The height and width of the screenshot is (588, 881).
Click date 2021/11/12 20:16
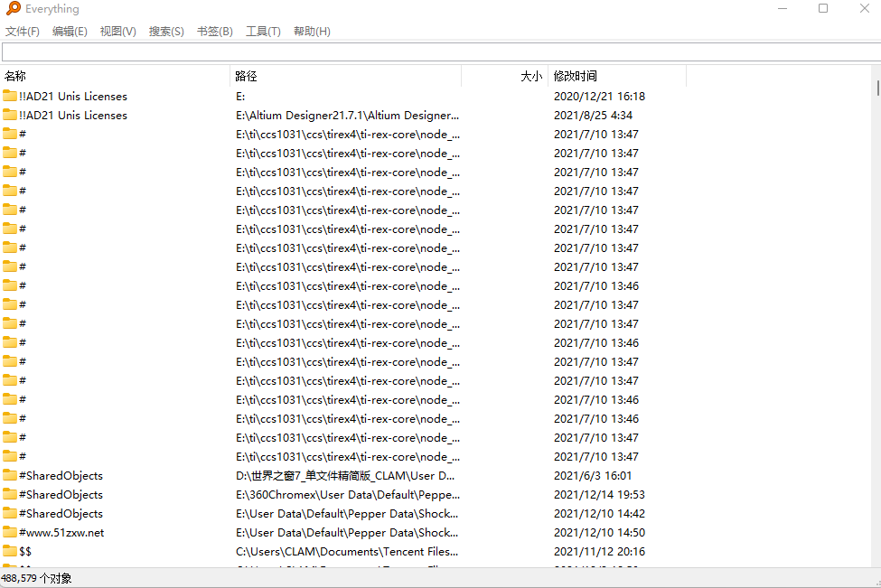pyautogui.click(x=599, y=552)
